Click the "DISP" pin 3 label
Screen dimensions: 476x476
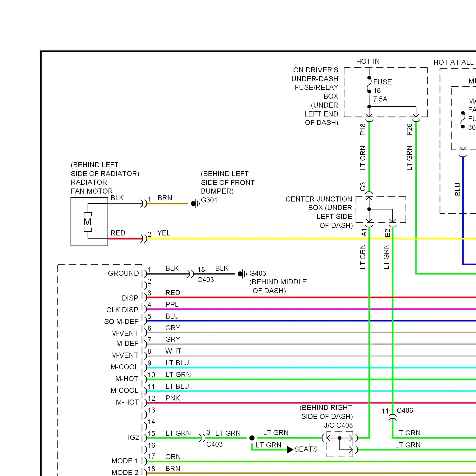[x=130, y=298]
